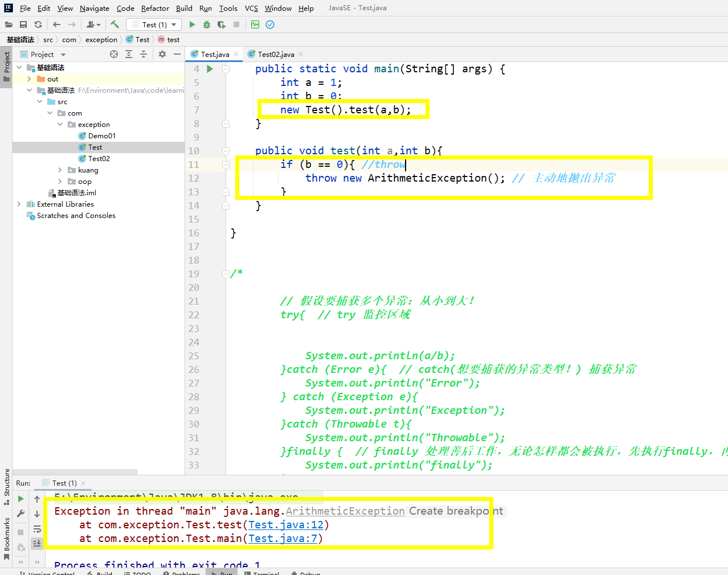Collapse the src folder in the tree
728x575 pixels.
pyautogui.click(x=39, y=102)
